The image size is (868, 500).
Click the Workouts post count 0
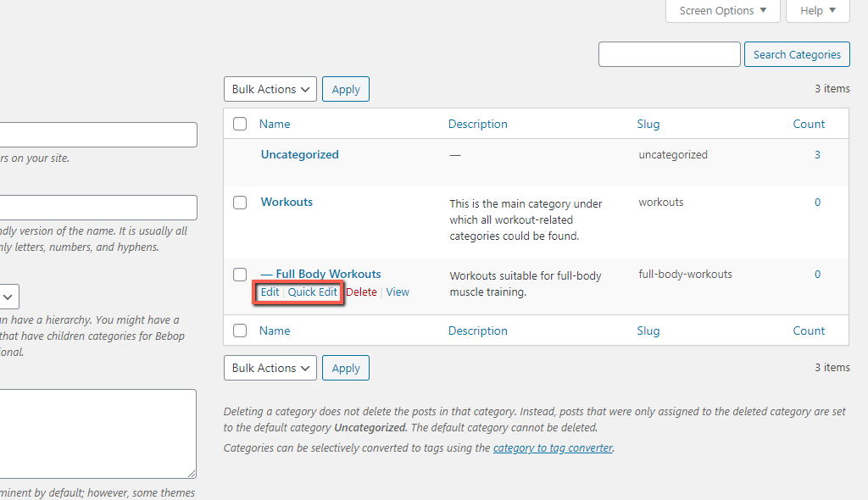tap(817, 202)
